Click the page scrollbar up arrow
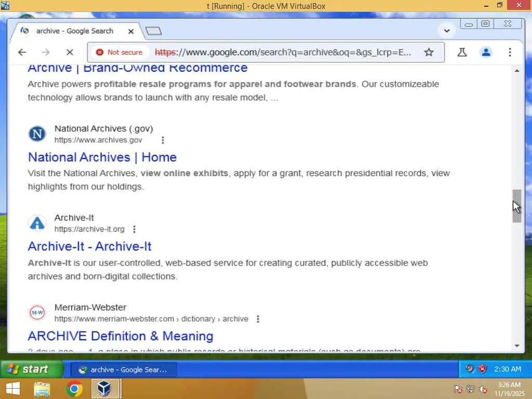The width and height of the screenshot is (532, 399). pos(517,71)
